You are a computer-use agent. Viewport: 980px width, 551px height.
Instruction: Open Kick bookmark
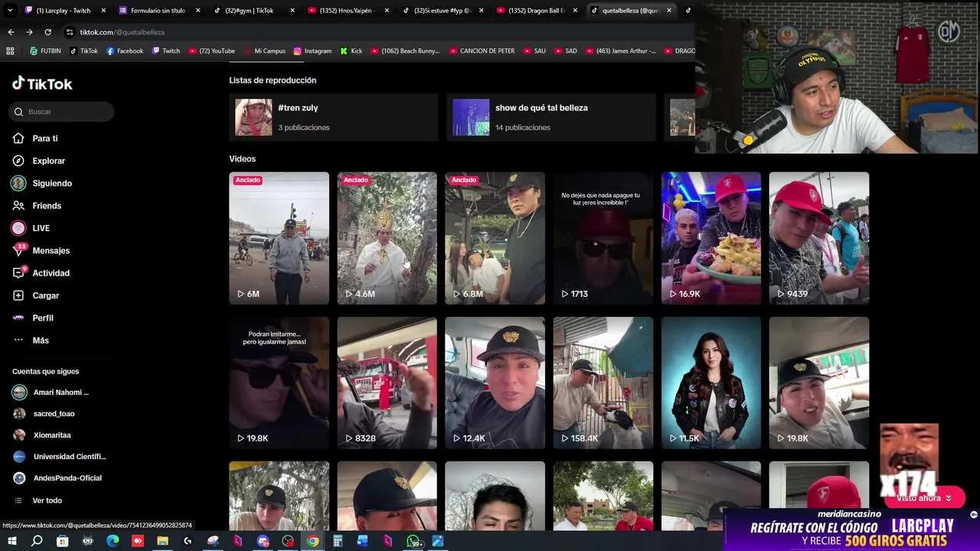[351, 51]
